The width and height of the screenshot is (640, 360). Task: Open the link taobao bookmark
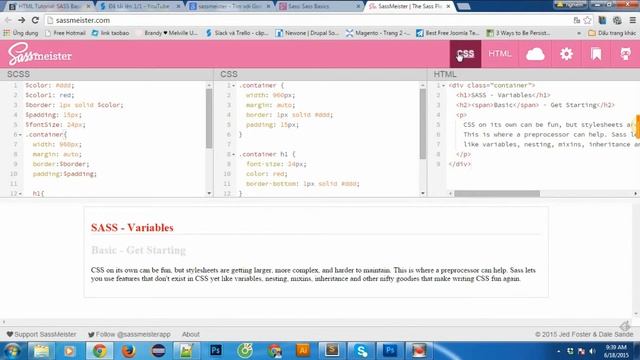point(110,33)
